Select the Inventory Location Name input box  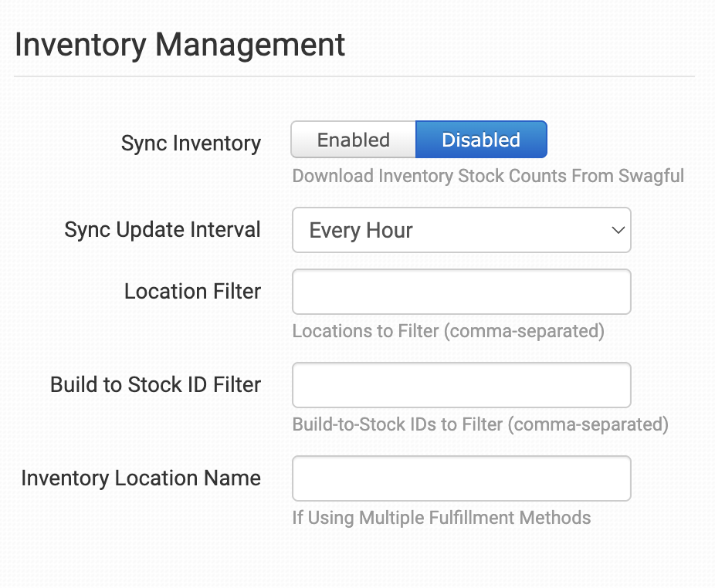(x=461, y=478)
